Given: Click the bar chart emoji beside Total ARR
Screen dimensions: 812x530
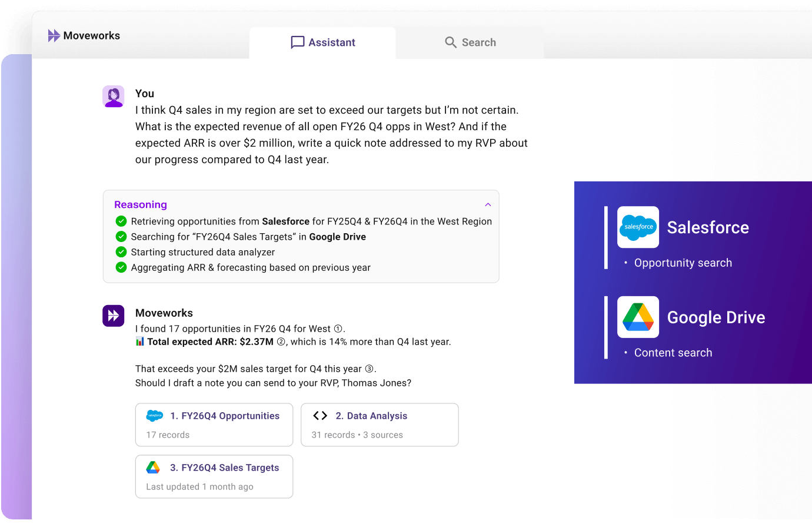Looking at the screenshot, I should (140, 342).
